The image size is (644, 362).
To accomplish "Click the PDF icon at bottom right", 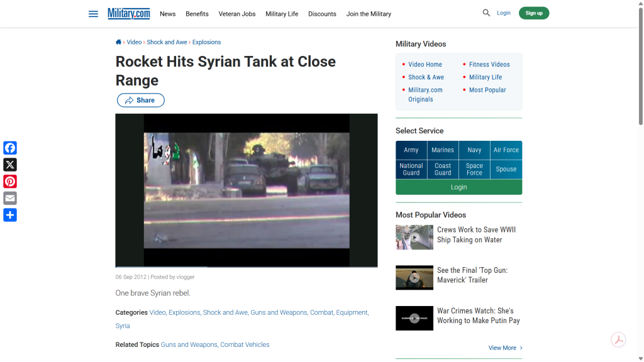I will tap(618, 339).
